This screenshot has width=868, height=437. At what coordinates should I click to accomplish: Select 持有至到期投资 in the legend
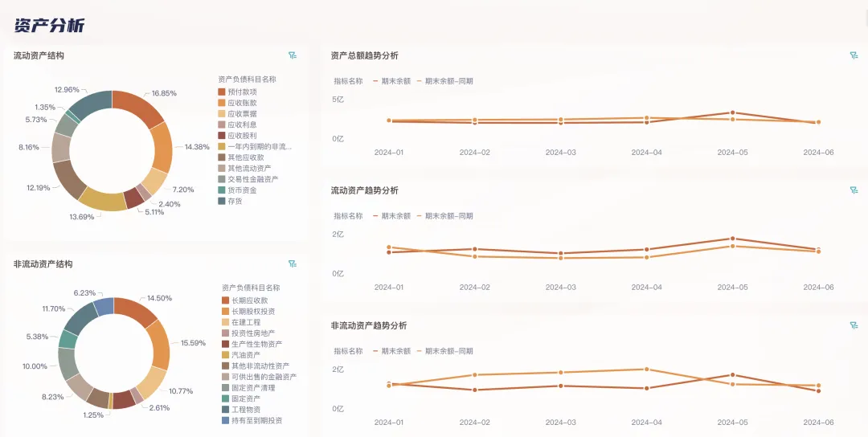(256, 420)
